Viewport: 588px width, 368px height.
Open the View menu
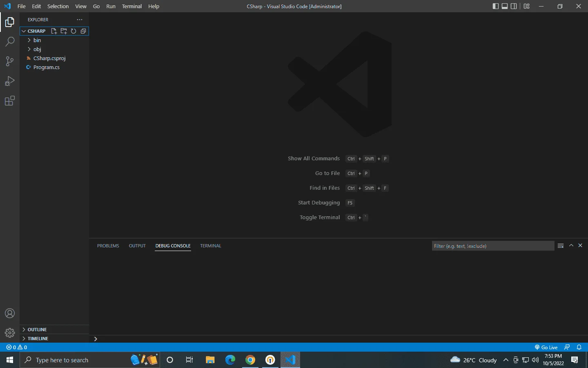pyautogui.click(x=81, y=6)
